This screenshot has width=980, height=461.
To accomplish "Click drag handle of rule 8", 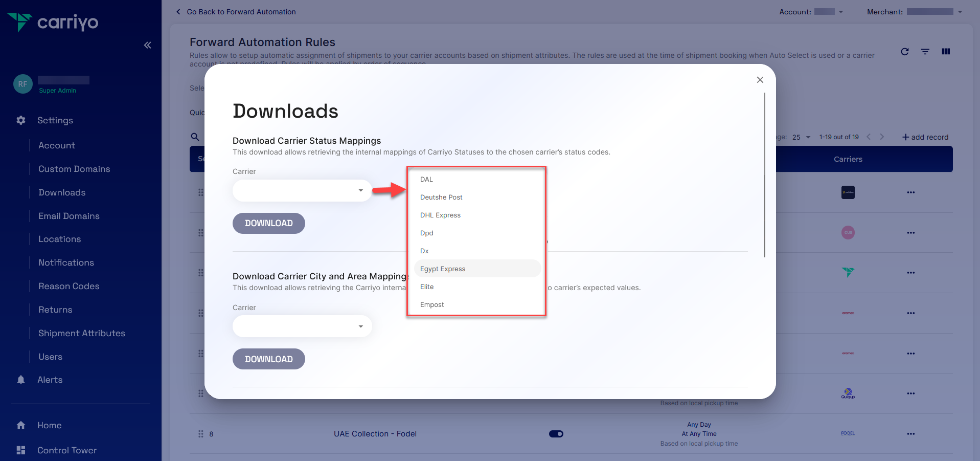I will coord(201,434).
